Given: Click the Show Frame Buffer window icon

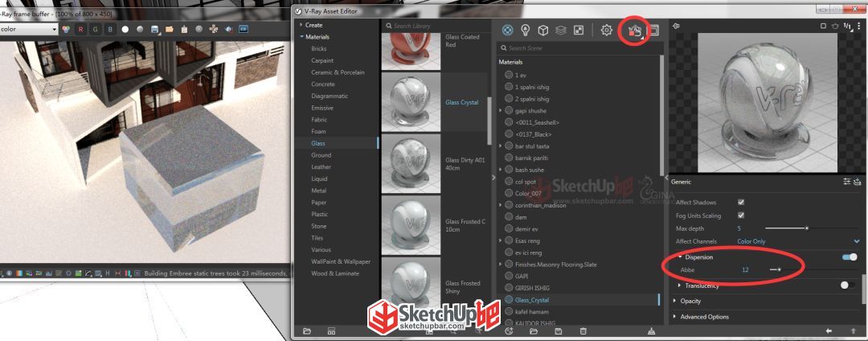Looking at the screenshot, I should pos(653,31).
